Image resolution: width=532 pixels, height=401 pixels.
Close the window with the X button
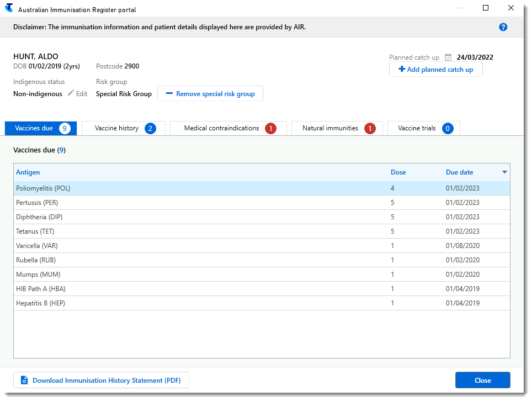pyautogui.click(x=511, y=8)
